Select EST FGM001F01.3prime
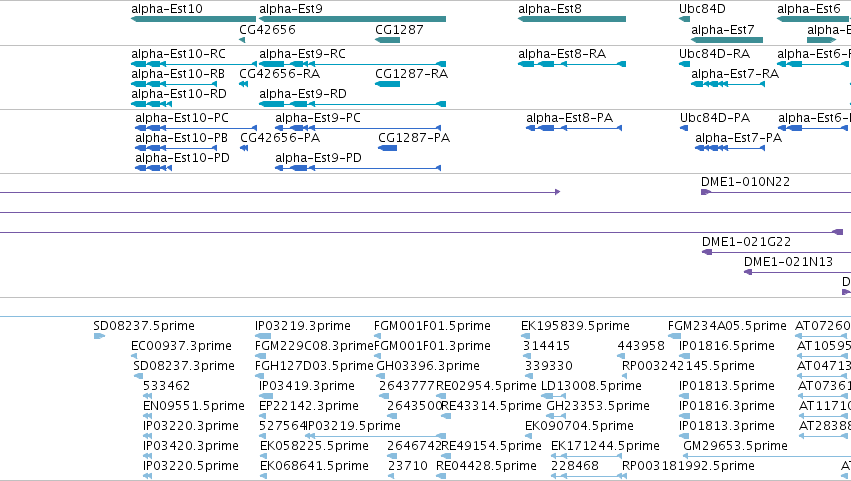The width and height of the screenshot is (851, 481). (378, 356)
